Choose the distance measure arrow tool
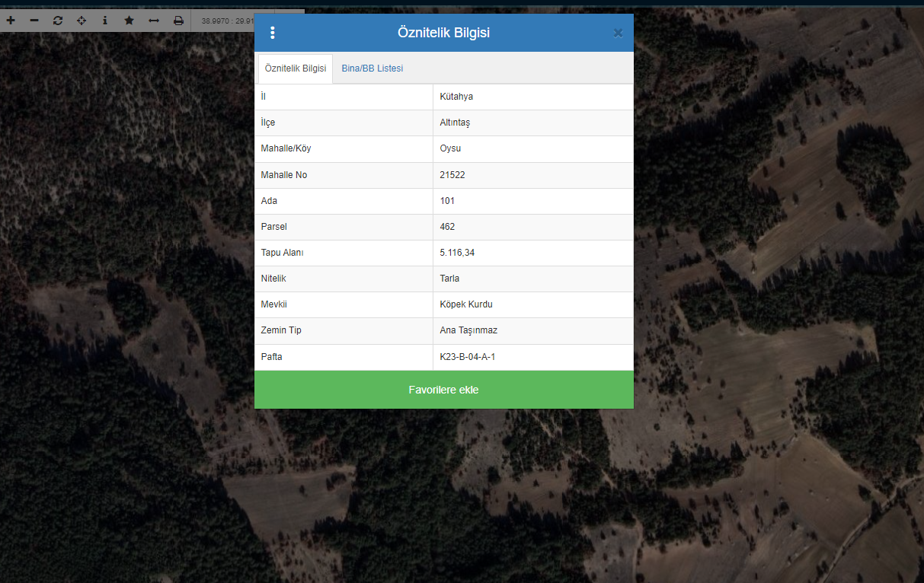Screen dimensions: 924x583 [x=153, y=21]
